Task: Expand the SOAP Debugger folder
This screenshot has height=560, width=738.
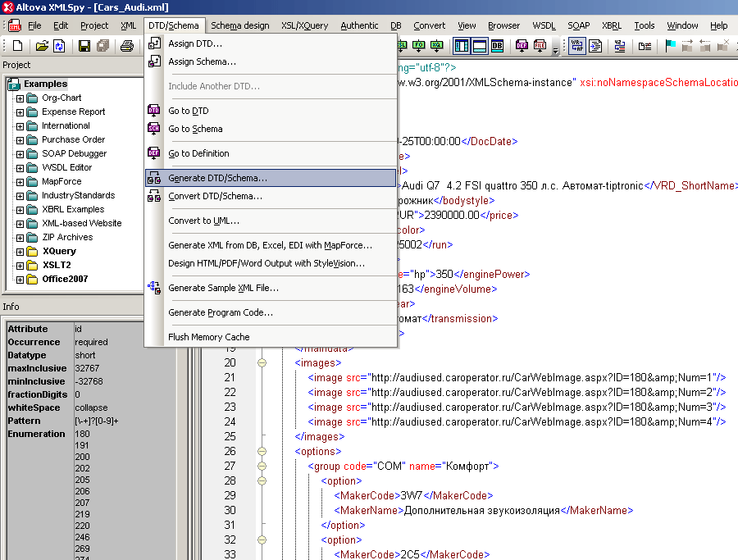Action: click(x=20, y=154)
